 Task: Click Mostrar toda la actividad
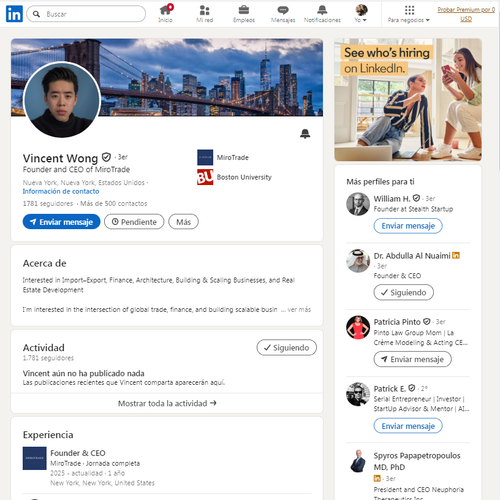(x=167, y=403)
